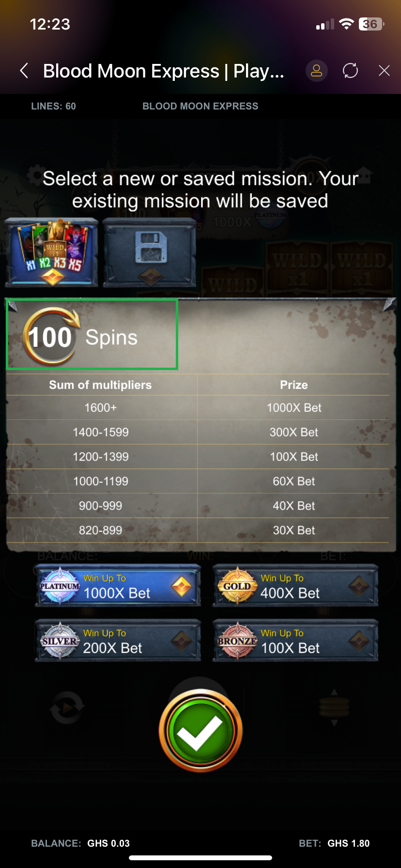Click the 100 Spins counter badge
401x868 pixels.
click(x=51, y=337)
